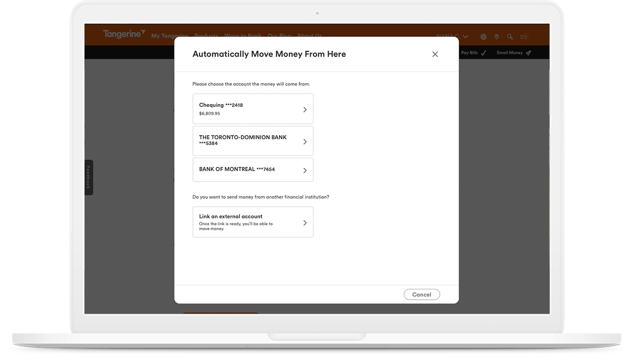Open the language globe icon
632x364 pixels.
click(483, 37)
